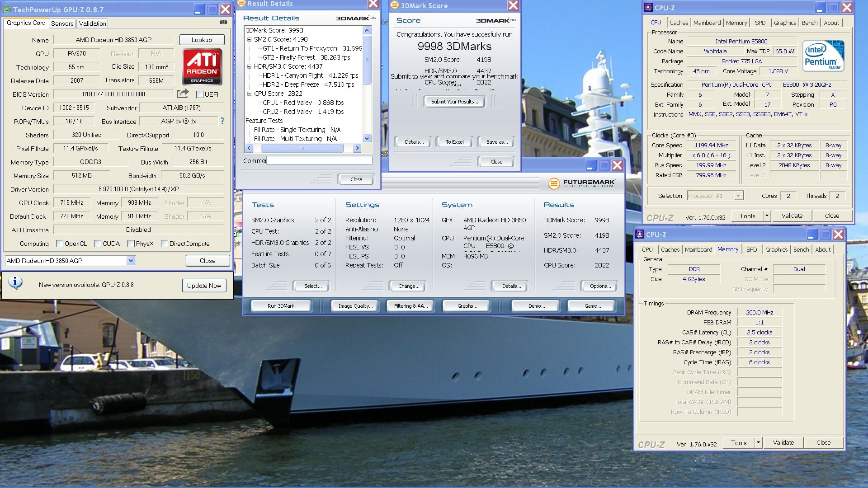Toggle the OpenCL checkbox
Image resolution: width=868 pixels, height=488 pixels.
[59, 244]
